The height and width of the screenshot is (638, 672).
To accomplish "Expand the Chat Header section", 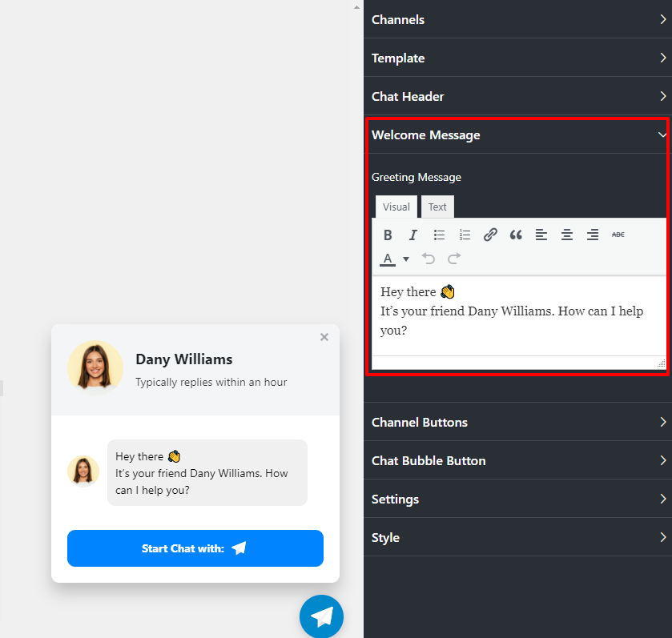I will click(x=517, y=96).
